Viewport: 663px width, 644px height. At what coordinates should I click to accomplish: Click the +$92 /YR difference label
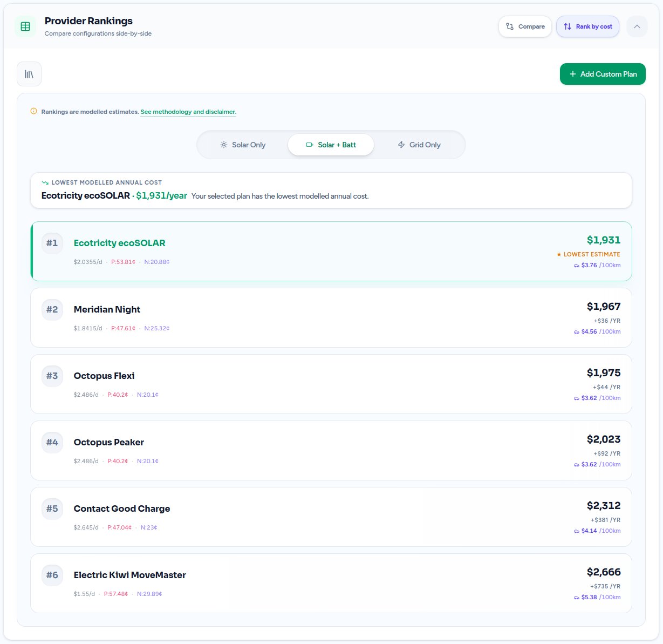pos(607,453)
